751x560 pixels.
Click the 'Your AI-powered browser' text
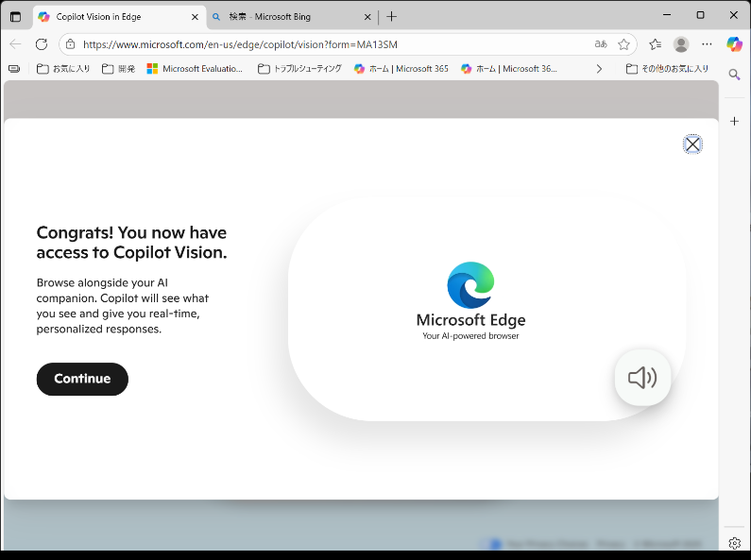coord(470,336)
